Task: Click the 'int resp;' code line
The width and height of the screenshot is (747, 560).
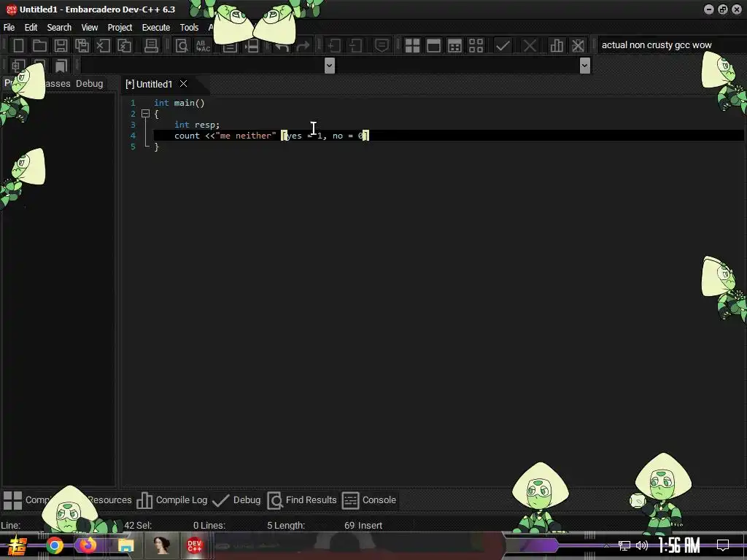Action: (197, 125)
